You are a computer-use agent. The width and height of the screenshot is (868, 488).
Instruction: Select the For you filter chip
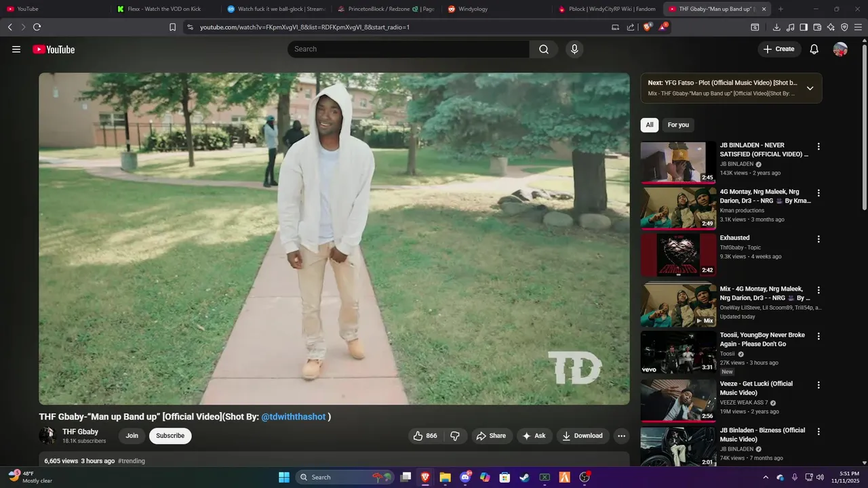pos(678,125)
